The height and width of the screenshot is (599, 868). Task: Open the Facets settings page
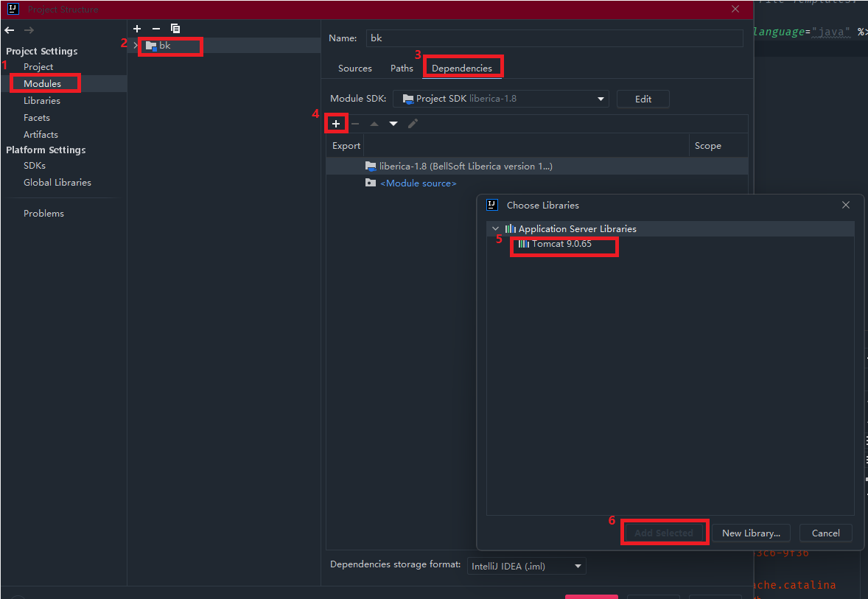pyautogui.click(x=37, y=117)
